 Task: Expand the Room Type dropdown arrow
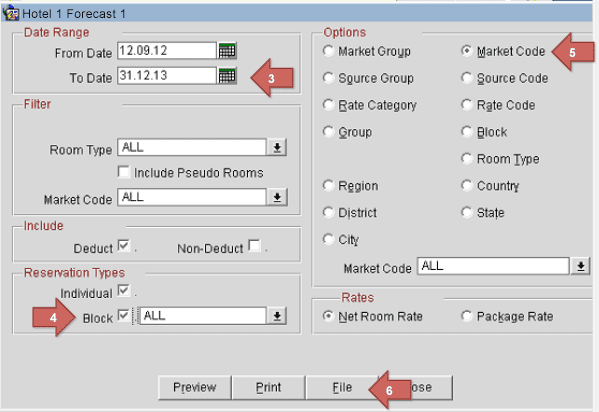(277, 147)
